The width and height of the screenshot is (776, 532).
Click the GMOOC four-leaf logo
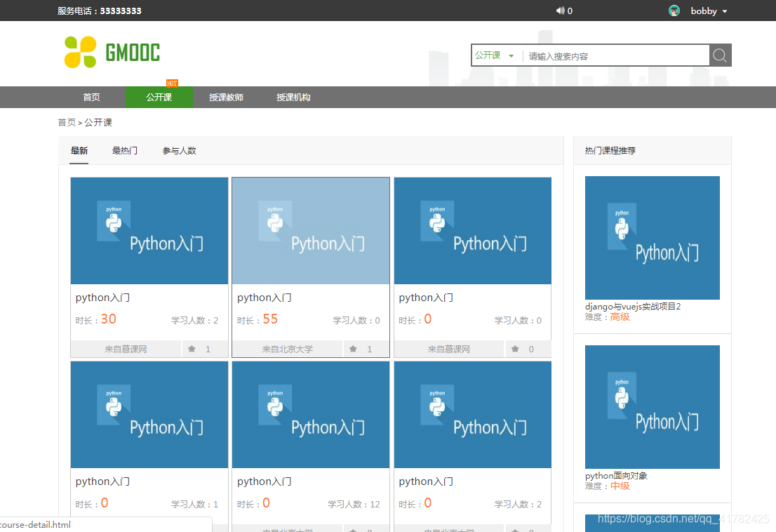(80, 52)
